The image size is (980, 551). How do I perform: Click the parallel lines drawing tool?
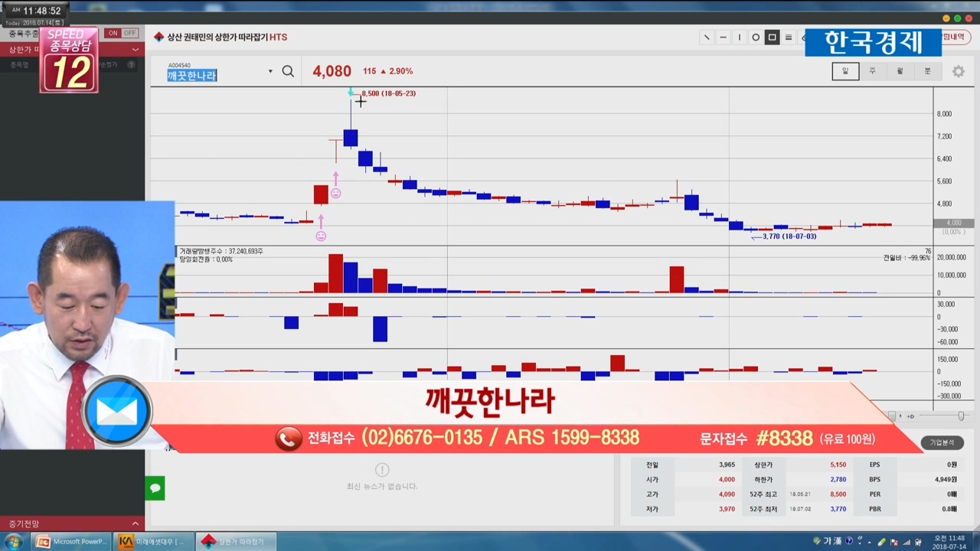coord(789,37)
